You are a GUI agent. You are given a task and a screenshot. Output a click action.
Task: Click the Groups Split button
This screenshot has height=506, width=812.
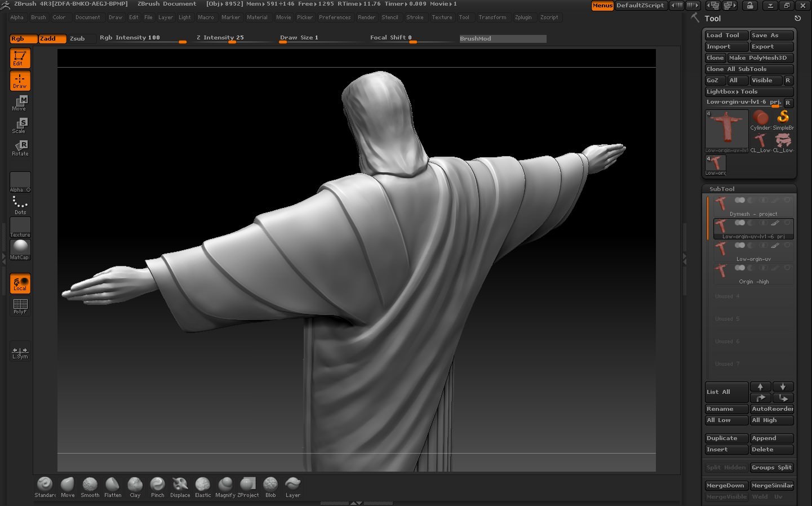[x=771, y=467]
